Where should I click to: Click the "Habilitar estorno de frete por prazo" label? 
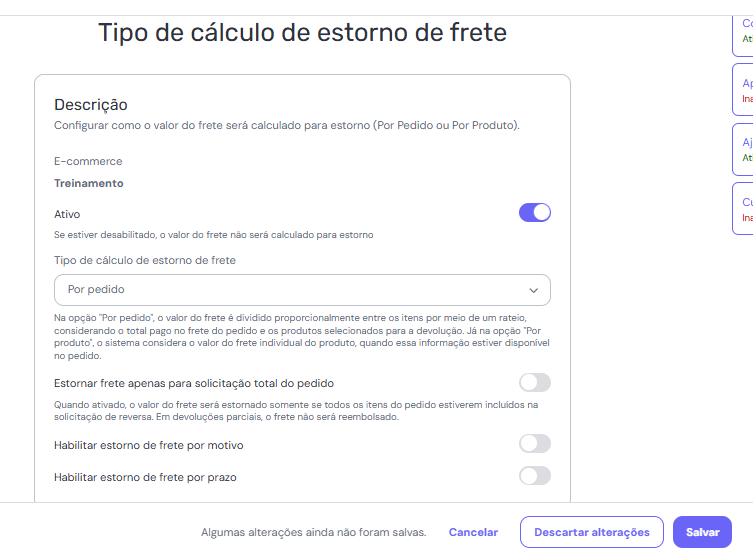click(147, 477)
